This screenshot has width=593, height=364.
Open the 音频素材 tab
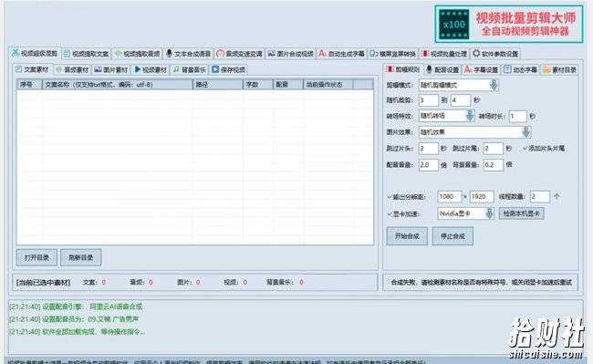click(72, 70)
